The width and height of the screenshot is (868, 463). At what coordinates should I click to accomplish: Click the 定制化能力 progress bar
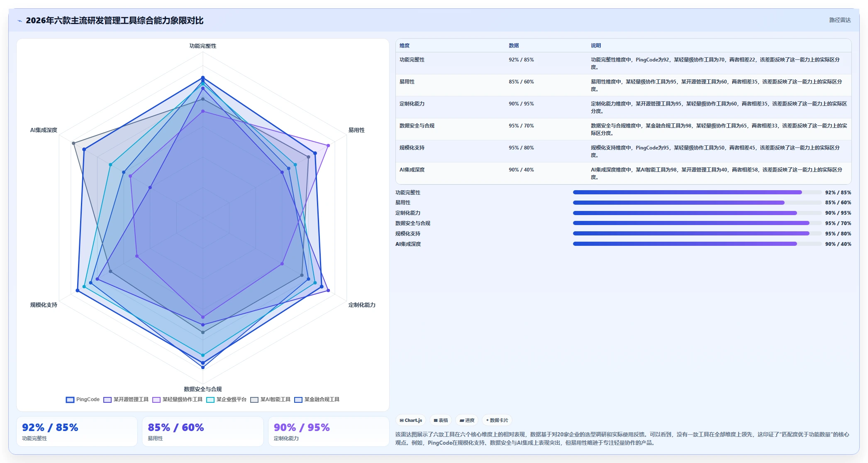coord(697,213)
